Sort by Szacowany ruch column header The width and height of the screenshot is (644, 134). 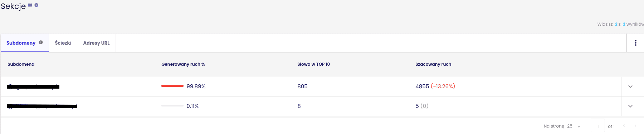433,64
